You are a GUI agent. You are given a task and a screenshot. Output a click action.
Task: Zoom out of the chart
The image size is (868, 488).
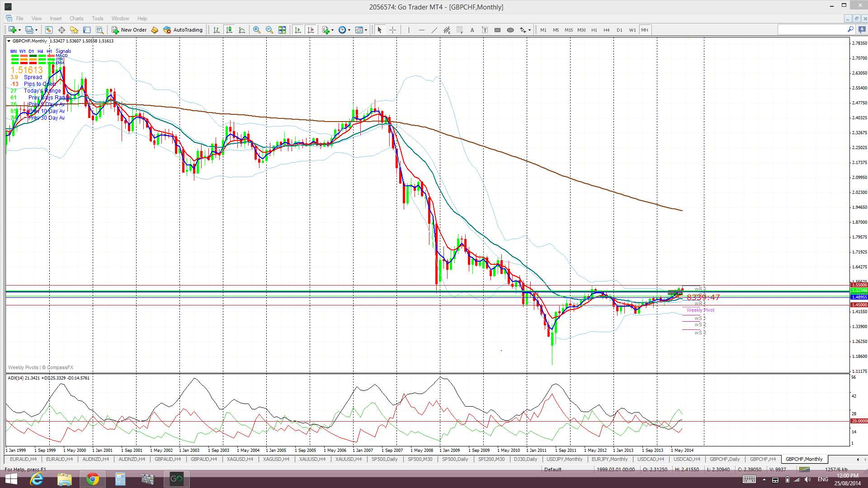[269, 30]
